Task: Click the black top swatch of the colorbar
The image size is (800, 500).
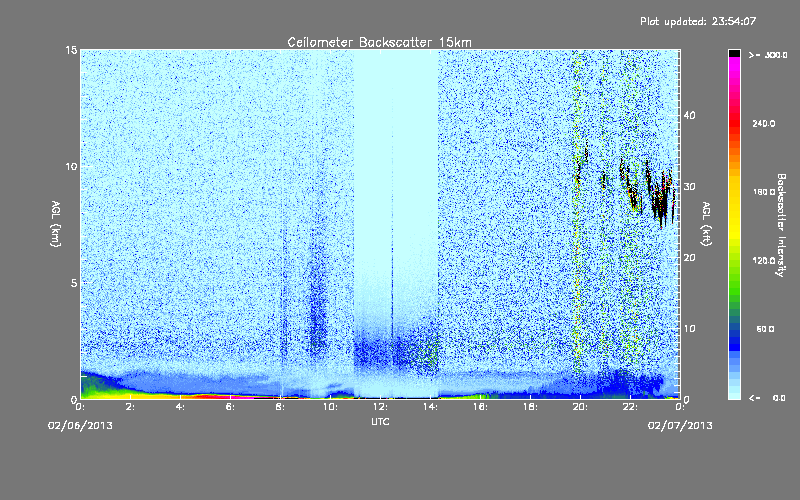Action: tap(734, 53)
